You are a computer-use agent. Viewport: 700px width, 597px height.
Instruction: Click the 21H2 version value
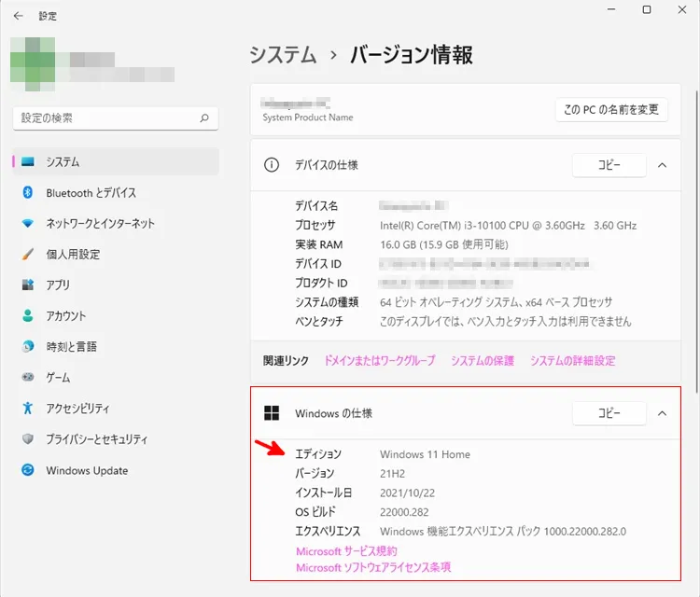(392, 474)
